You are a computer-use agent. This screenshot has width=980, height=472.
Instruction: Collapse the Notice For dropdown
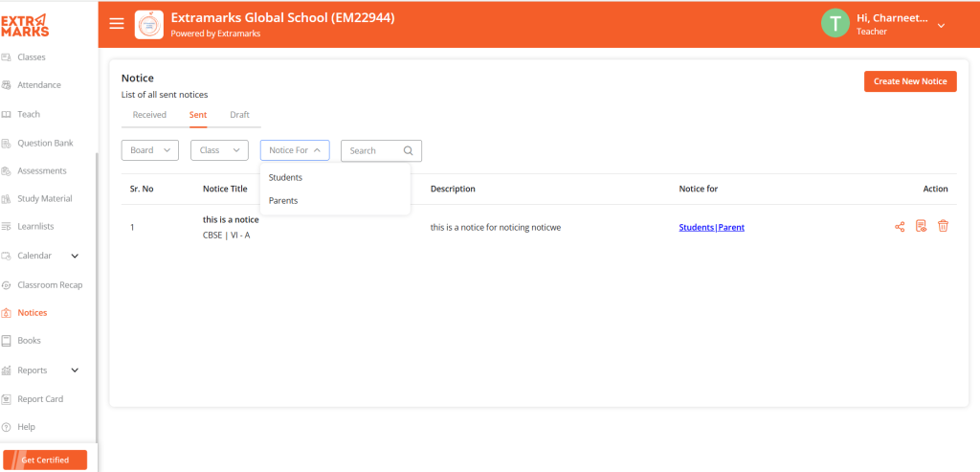[295, 150]
